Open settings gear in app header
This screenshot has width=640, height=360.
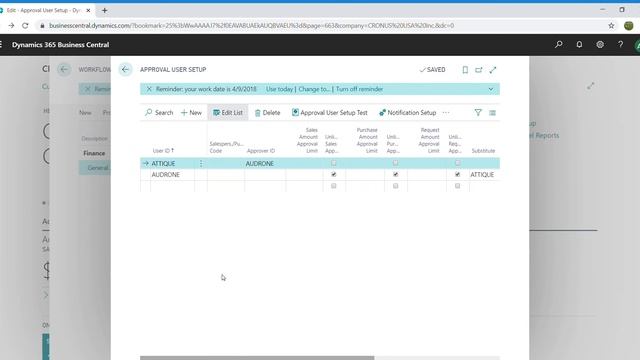coord(600,44)
